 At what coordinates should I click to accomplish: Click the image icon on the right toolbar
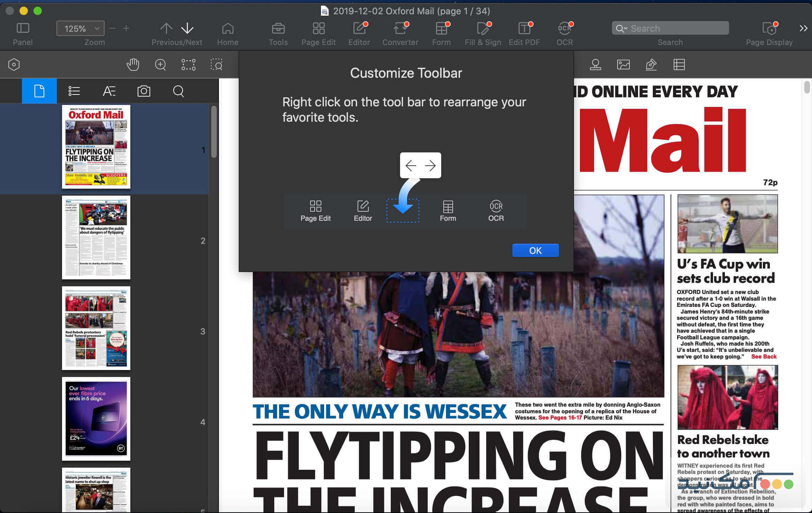(623, 65)
